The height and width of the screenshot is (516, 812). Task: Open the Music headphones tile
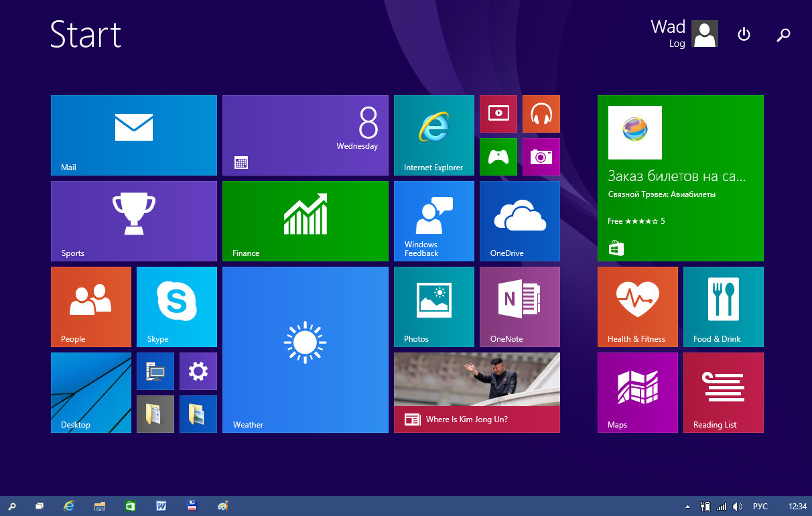[541, 113]
